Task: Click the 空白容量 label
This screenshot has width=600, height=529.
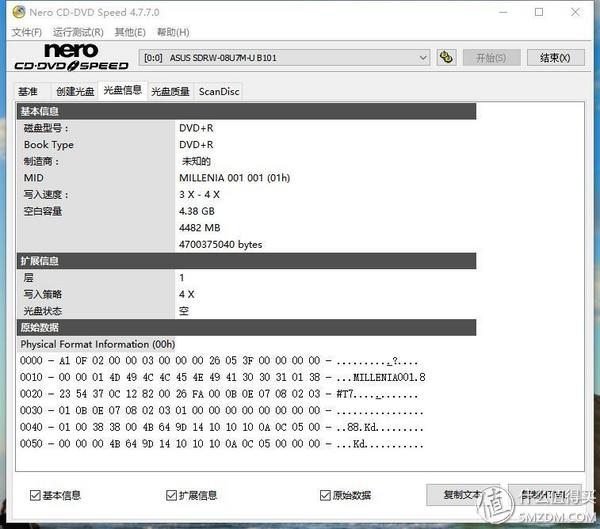Action: coord(42,211)
